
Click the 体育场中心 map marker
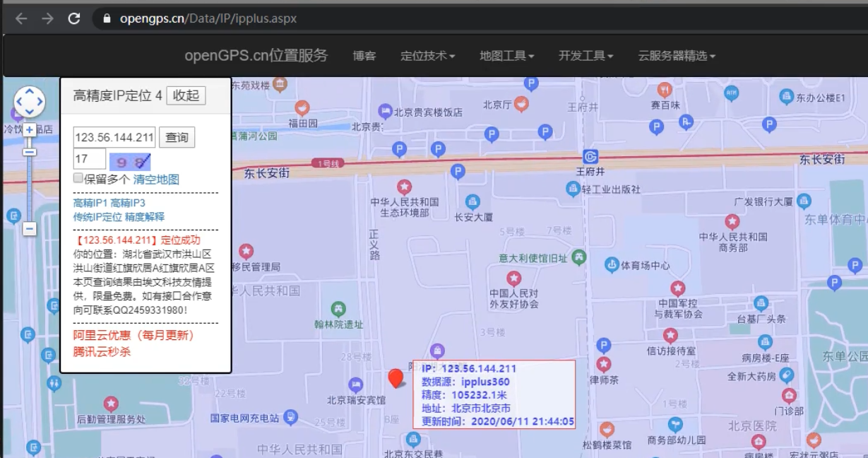612,265
